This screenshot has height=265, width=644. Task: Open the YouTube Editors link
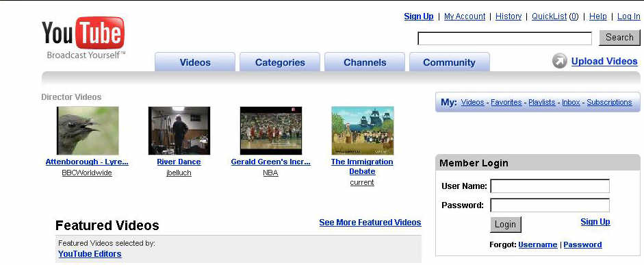pos(90,254)
